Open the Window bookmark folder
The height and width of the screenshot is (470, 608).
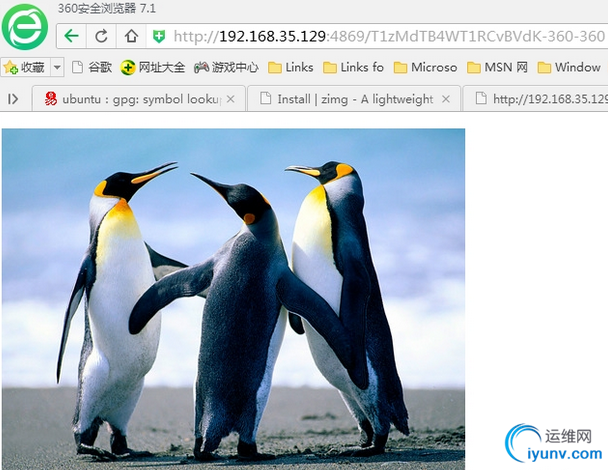coord(569,67)
